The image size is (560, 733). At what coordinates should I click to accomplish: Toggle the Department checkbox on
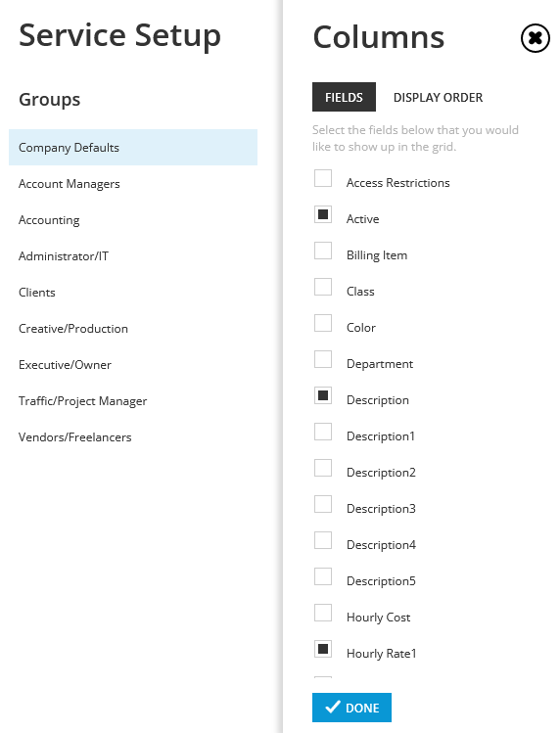323,359
